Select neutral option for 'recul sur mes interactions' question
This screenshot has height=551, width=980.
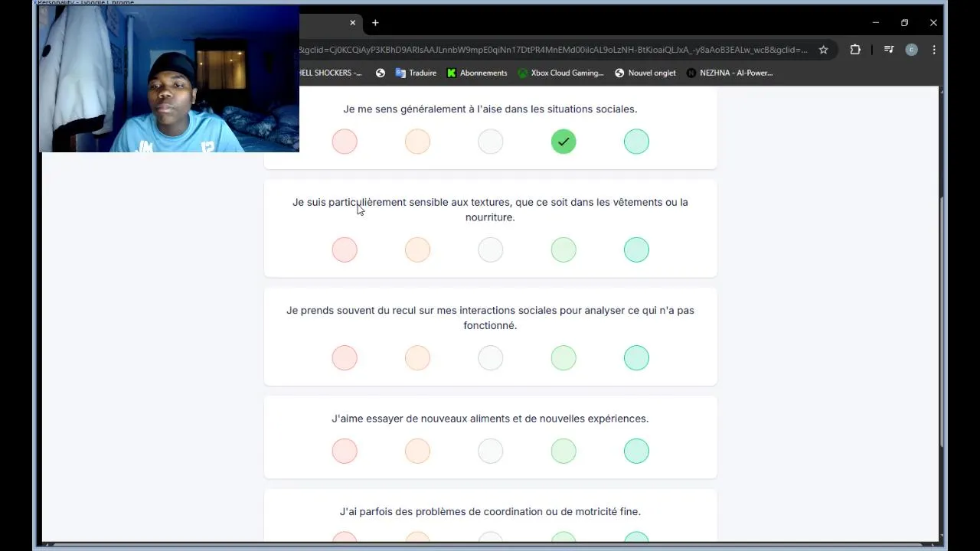[x=491, y=358]
